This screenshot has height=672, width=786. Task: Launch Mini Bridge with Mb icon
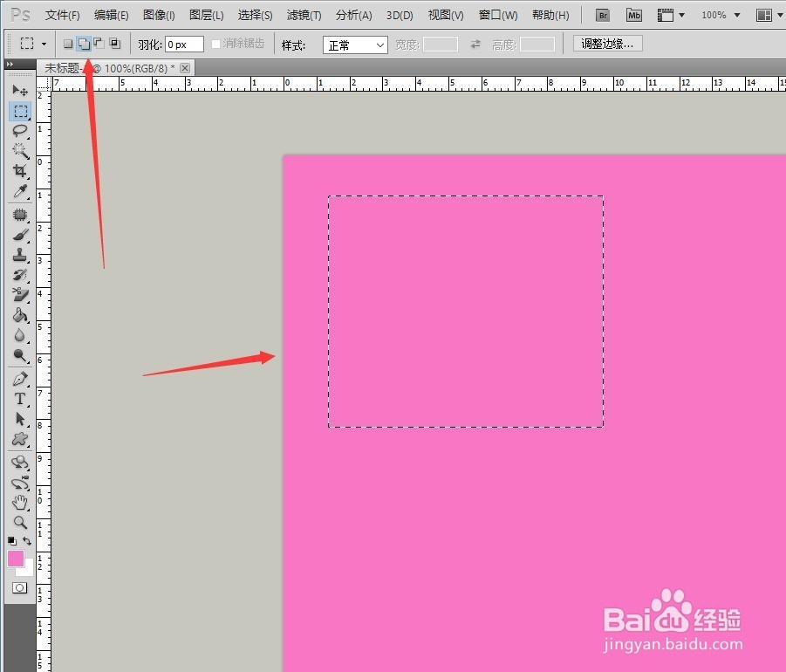634,15
